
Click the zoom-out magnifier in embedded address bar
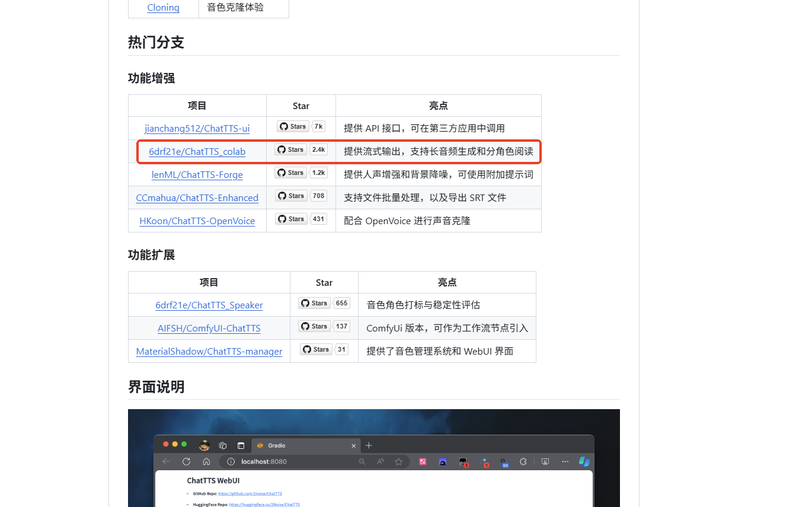click(362, 461)
